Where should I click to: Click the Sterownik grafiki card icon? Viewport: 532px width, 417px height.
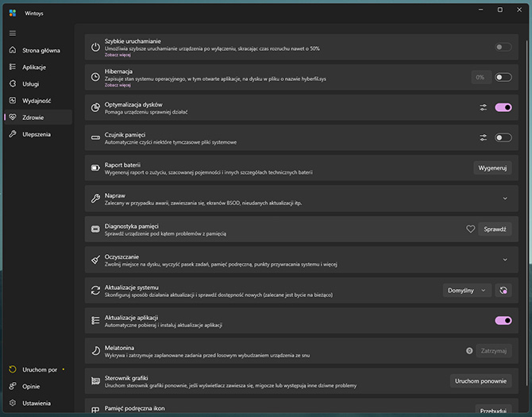95,381
